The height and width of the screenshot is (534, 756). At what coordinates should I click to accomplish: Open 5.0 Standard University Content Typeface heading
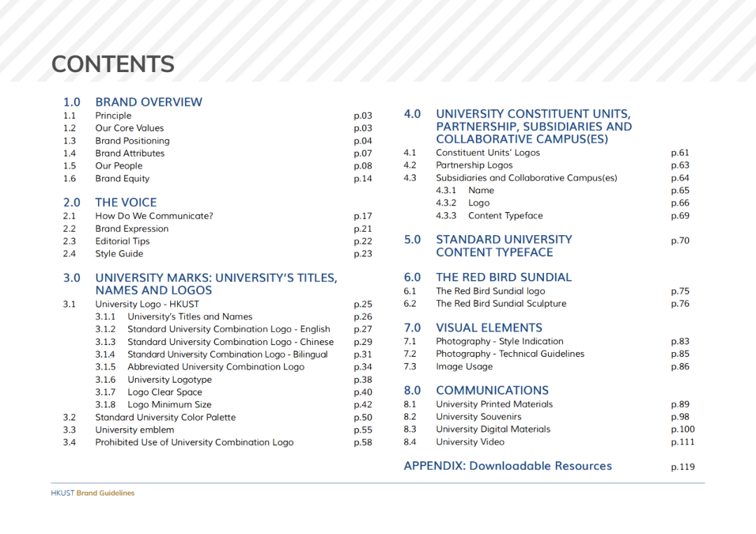(x=504, y=246)
